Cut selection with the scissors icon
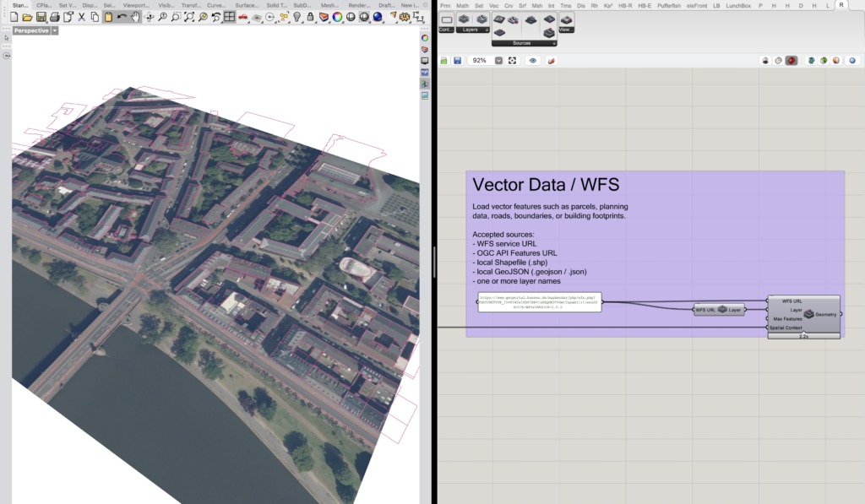 [82, 17]
